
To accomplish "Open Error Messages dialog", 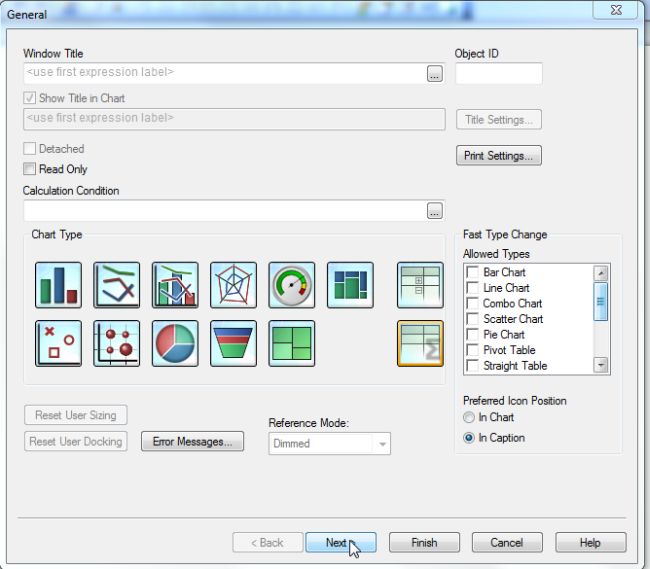I will click(192, 442).
